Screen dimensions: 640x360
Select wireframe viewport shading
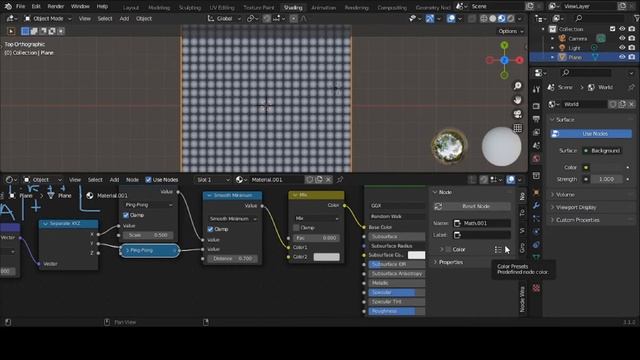coord(484,19)
